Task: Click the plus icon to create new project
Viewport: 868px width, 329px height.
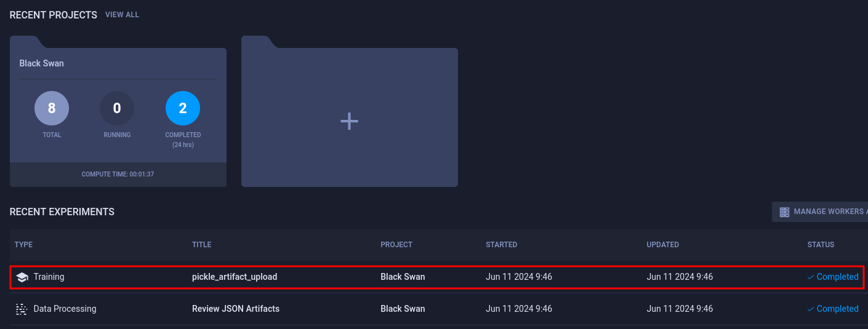Action: click(349, 121)
